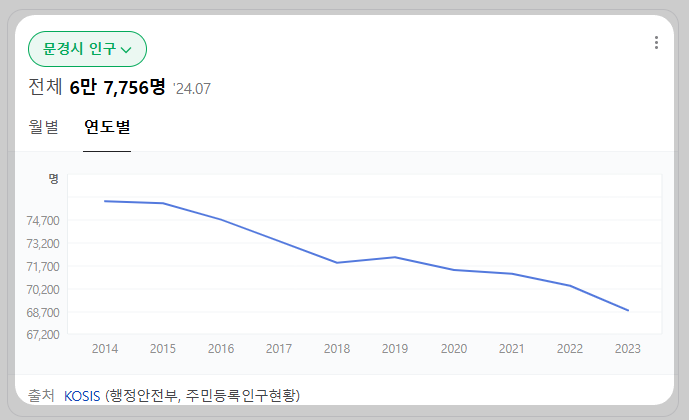Click the 2015 x-axis label
Viewport: 689px width, 420px height.
pos(163,349)
